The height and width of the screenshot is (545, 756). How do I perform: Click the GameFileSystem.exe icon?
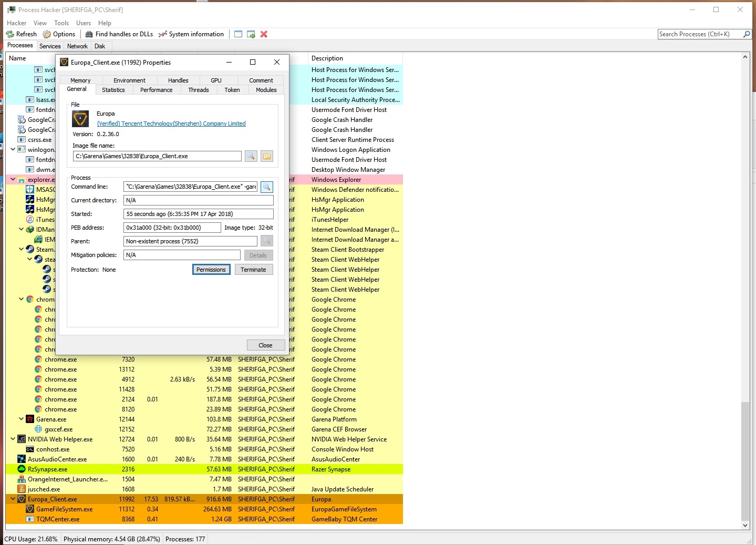30,509
